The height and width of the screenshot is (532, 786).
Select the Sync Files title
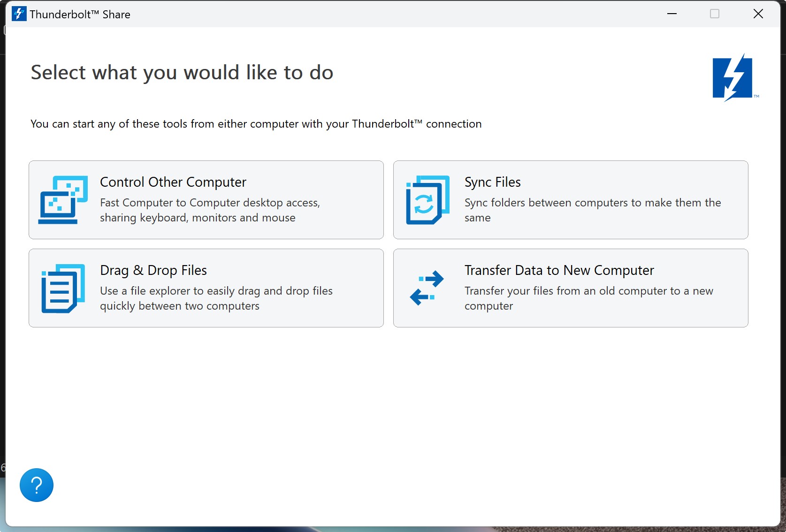click(x=493, y=182)
